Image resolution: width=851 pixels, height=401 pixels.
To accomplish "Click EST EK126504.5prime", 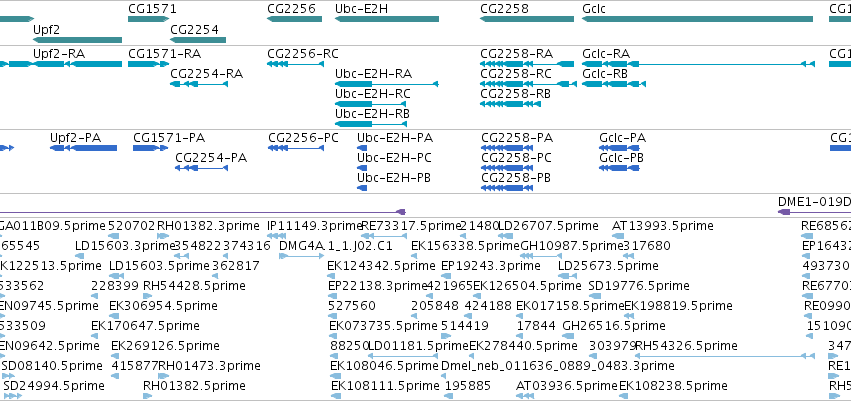I will (x=527, y=286).
